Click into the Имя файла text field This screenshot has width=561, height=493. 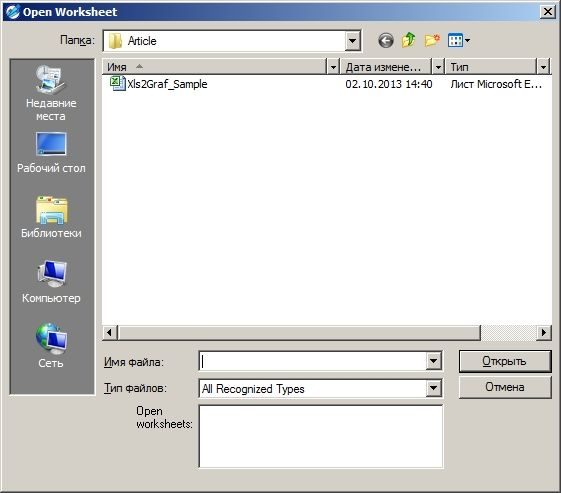point(313,361)
